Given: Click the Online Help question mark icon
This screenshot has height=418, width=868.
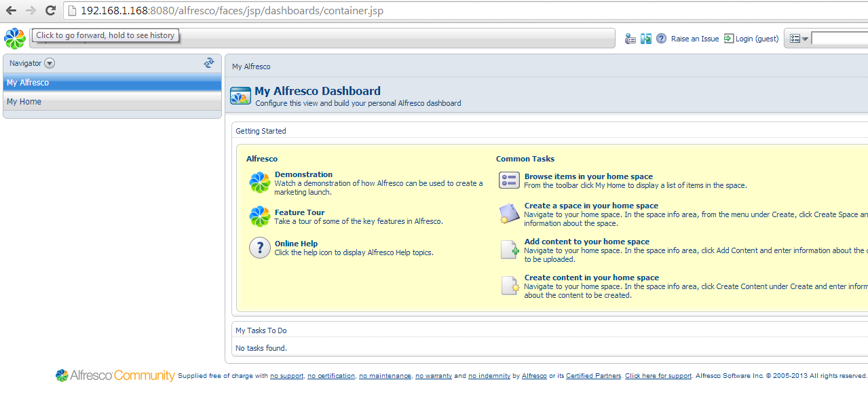Looking at the screenshot, I should click(x=260, y=248).
